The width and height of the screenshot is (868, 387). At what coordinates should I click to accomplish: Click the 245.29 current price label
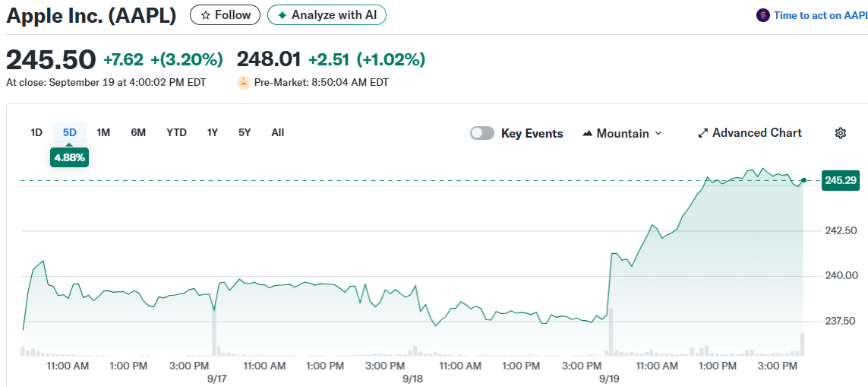click(841, 180)
